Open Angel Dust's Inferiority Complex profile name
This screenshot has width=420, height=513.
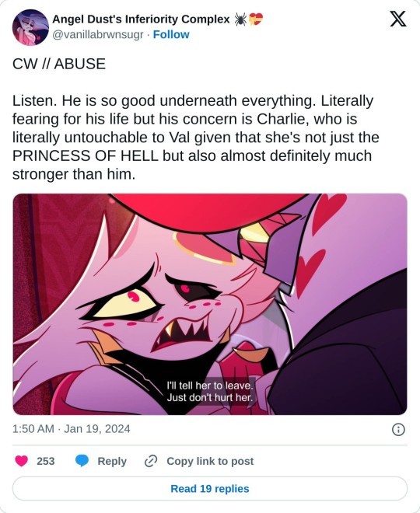[141, 19]
